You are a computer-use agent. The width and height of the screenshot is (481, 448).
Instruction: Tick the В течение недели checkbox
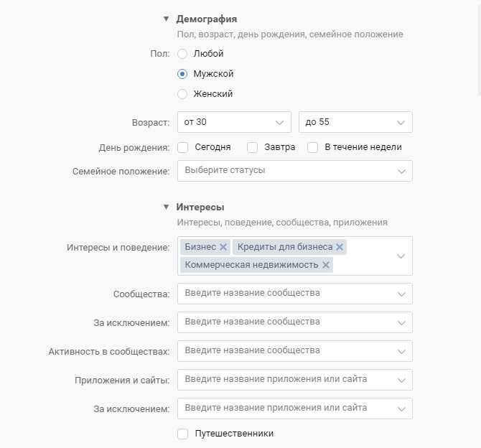coord(312,147)
